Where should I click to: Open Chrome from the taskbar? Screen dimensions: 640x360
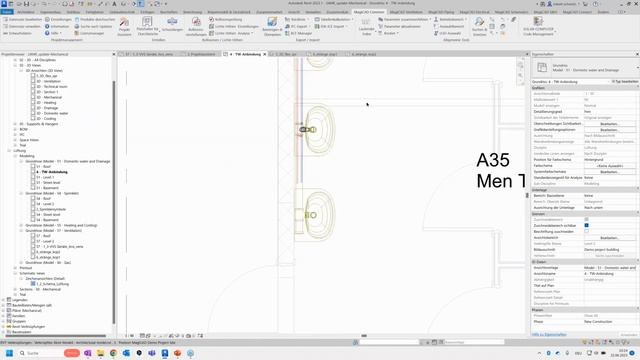click(113, 353)
